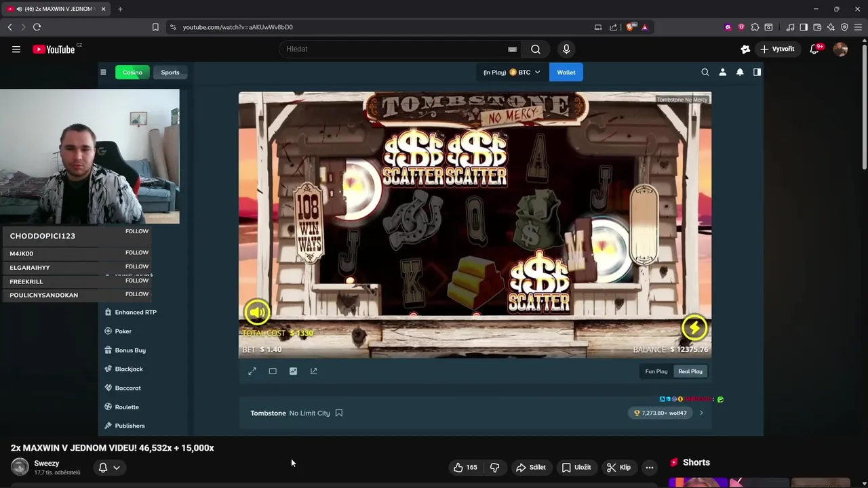The height and width of the screenshot is (488, 868).
Task: Pop out the game in new window icon
Action: click(x=313, y=371)
